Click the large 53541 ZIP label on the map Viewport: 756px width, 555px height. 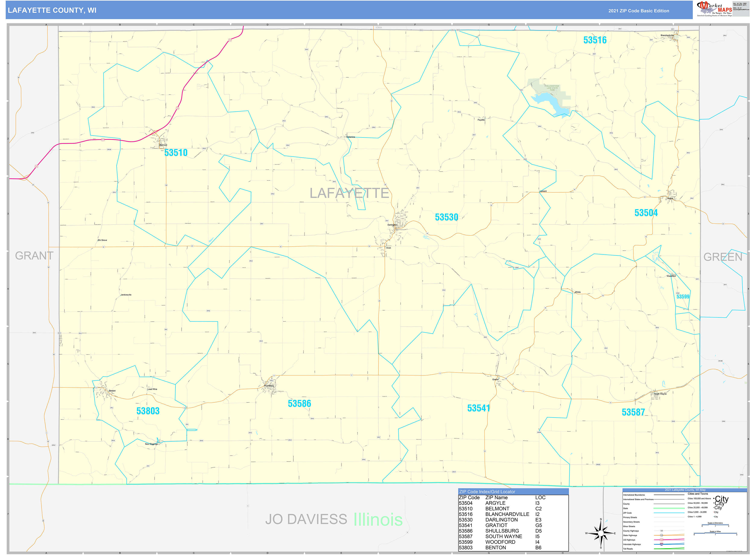coord(478,408)
